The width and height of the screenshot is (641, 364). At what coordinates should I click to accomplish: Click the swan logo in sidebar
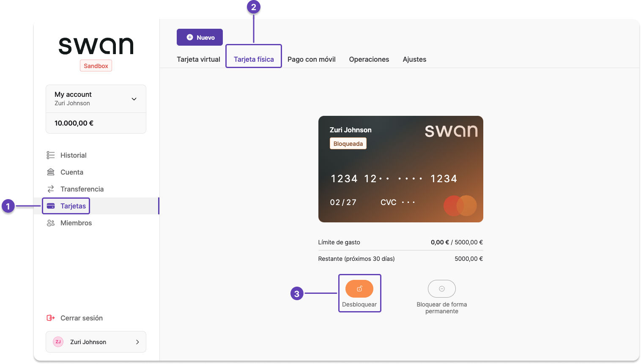(x=96, y=46)
